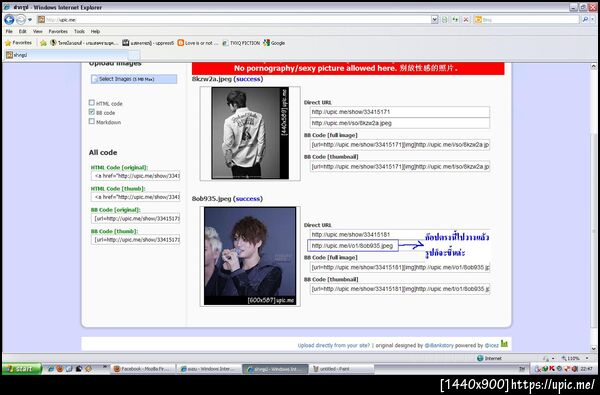This screenshot has height=395, width=600.
Task: Click the system tray clock showing 22:47
Action: point(586,369)
